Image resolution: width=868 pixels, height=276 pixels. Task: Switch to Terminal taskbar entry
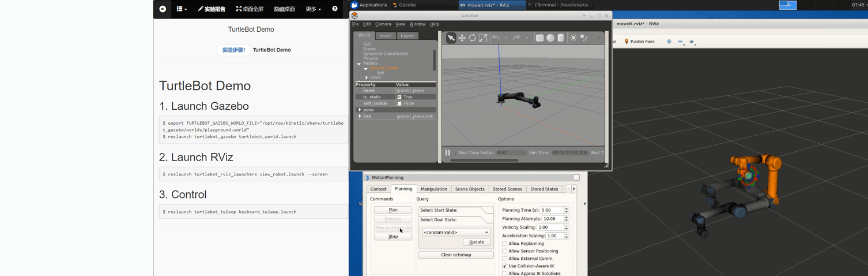tap(560, 5)
